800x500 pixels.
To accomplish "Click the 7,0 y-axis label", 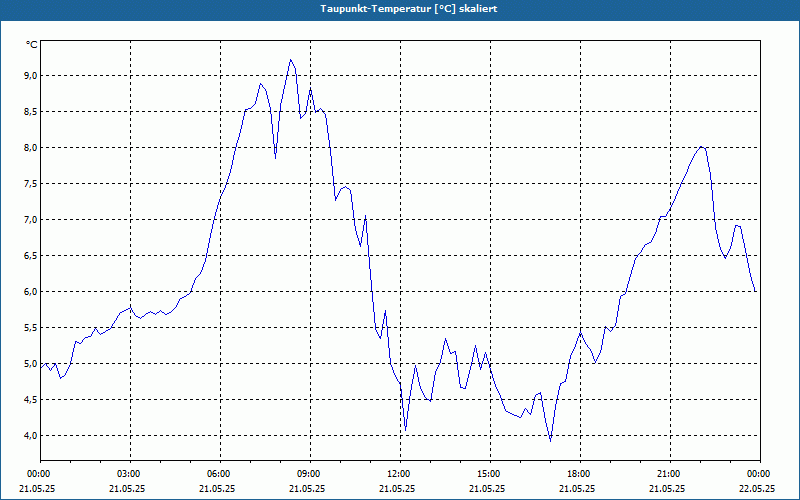I will click(31, 219).
